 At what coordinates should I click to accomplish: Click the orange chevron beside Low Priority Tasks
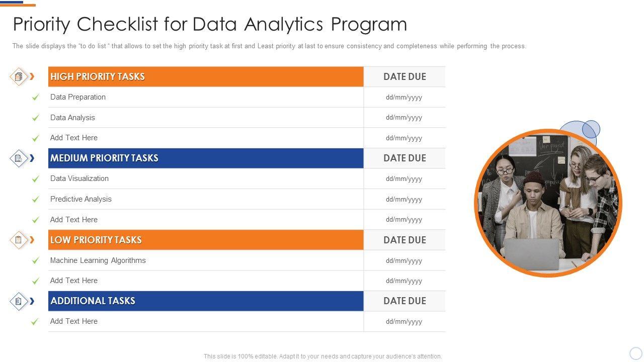pyautogui.click(x=32, y=240)
